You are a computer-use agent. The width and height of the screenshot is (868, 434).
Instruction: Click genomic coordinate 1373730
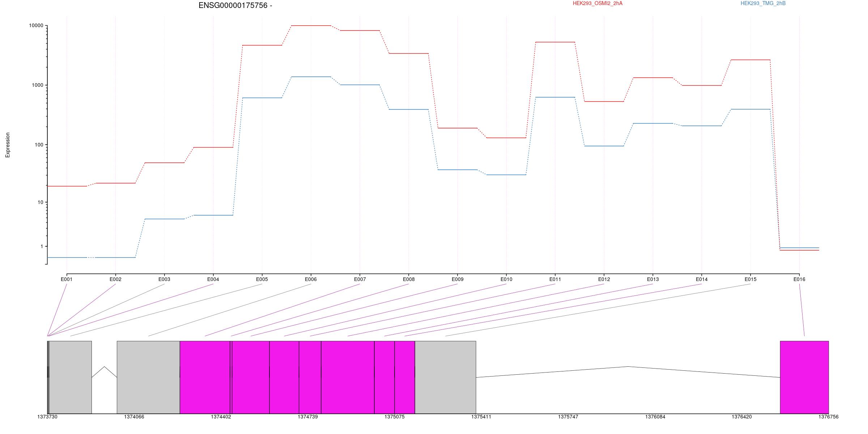click(x=47, y=417)
